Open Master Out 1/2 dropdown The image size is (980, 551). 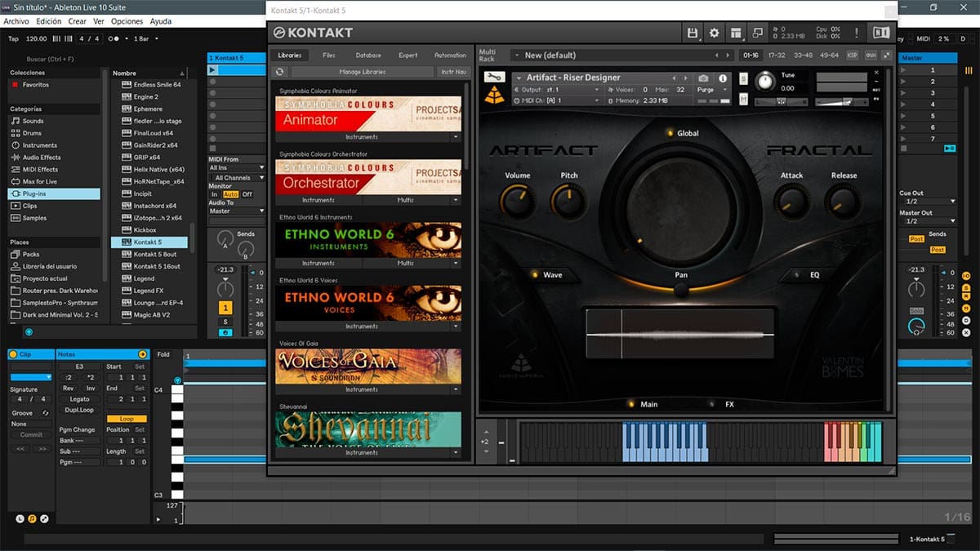[x=928, y=221]
